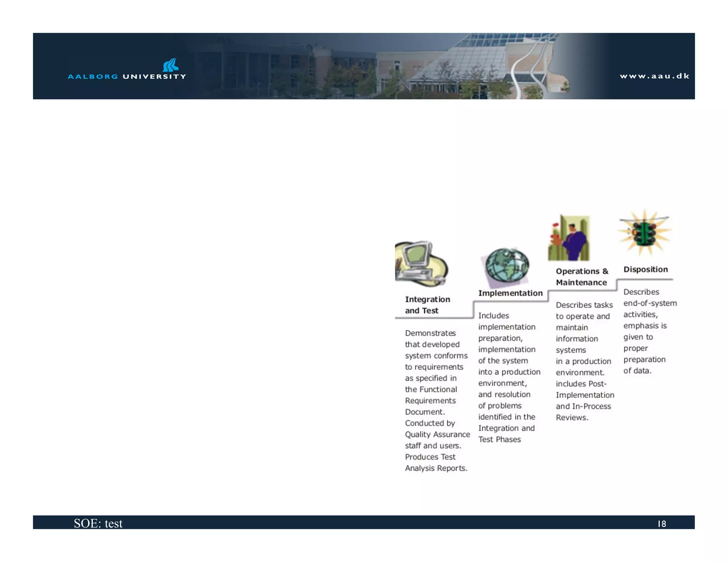
Task: Select the Implementation heading
Action: pyautogui.click(x=510, y=293)
